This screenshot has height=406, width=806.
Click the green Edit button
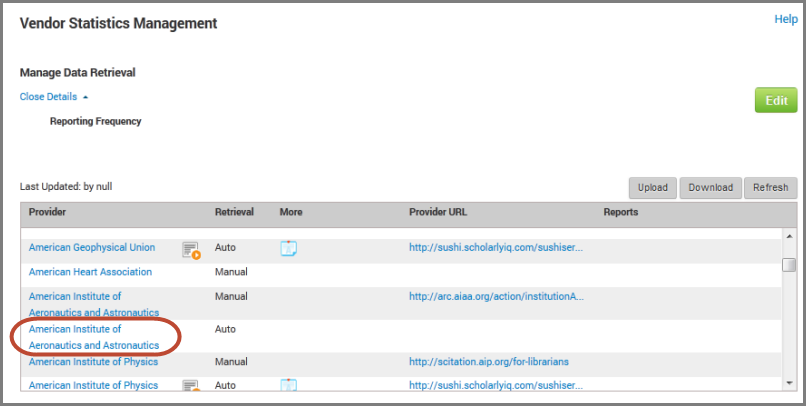776,100
